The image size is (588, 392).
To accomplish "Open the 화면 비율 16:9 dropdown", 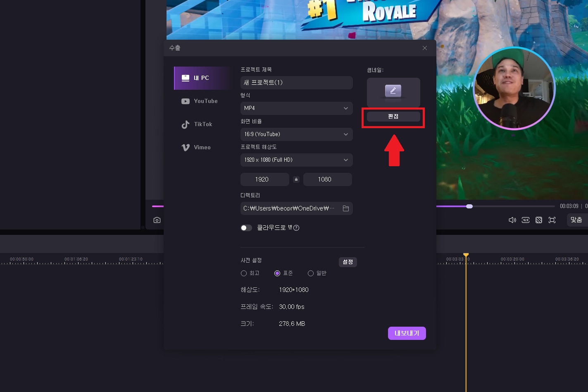I will point(297,134).
